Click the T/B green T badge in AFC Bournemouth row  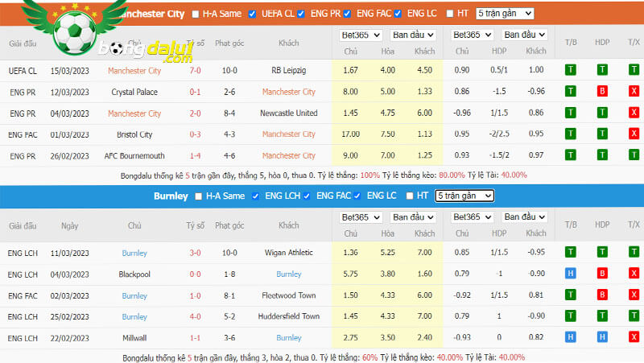570,155
